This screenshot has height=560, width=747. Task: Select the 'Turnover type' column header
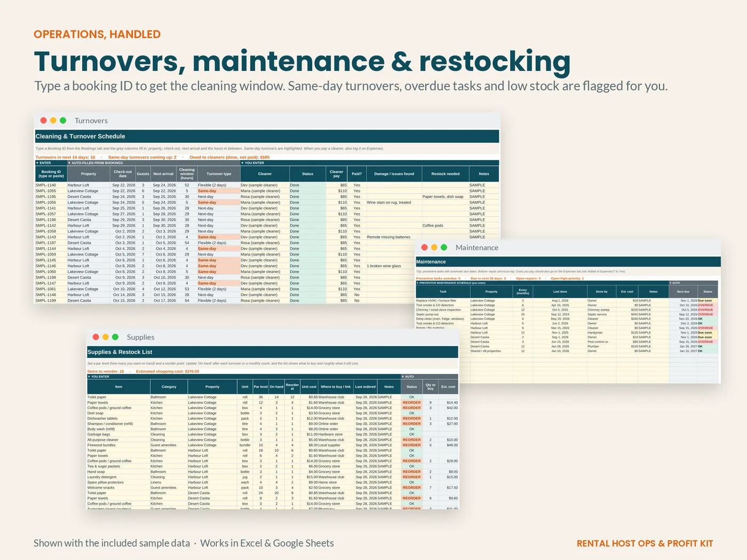click(219, 174)
